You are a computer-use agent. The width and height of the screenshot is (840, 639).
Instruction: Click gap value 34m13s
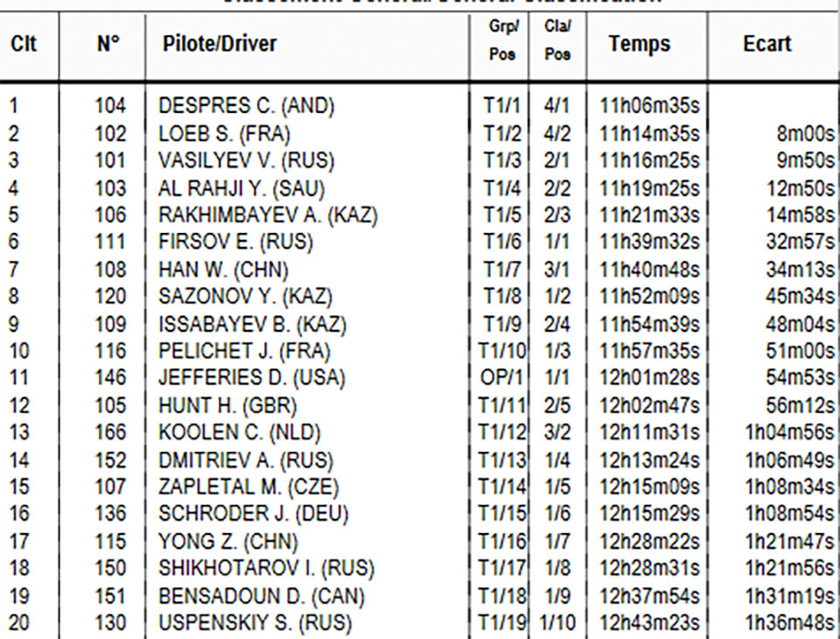pyautogui.click(x=800, y=269)
